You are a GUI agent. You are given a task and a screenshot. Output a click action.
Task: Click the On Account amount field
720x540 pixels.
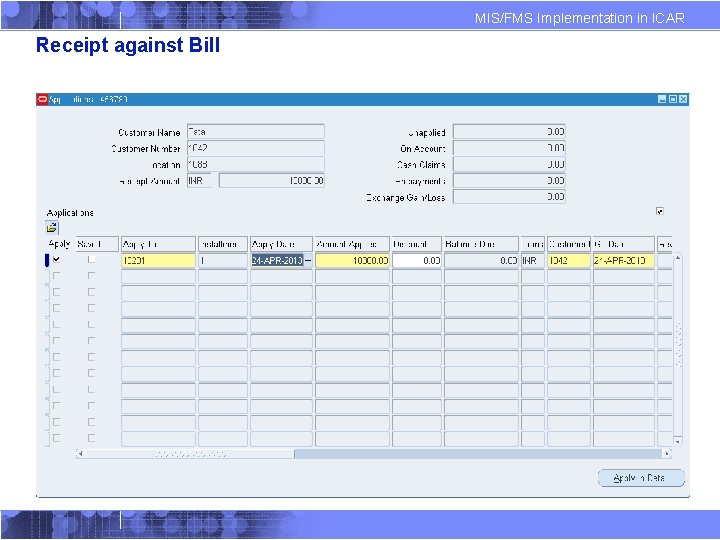point(509,148)
